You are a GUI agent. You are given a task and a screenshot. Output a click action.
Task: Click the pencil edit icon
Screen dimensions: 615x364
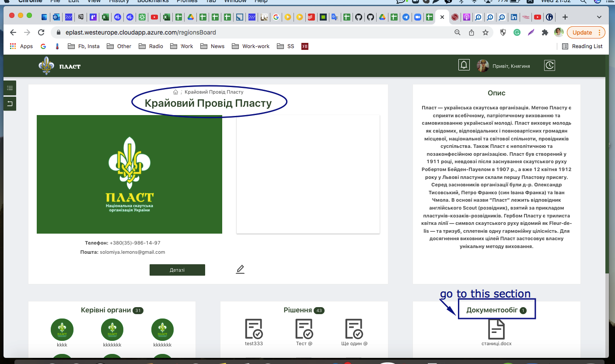pyautogui.click(x=240, y=269)
